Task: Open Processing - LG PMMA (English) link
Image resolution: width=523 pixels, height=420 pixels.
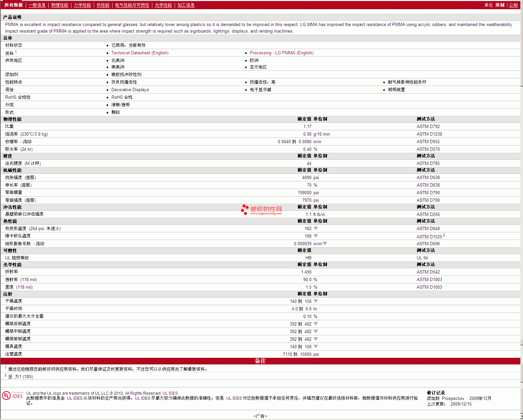Action: 282,53
